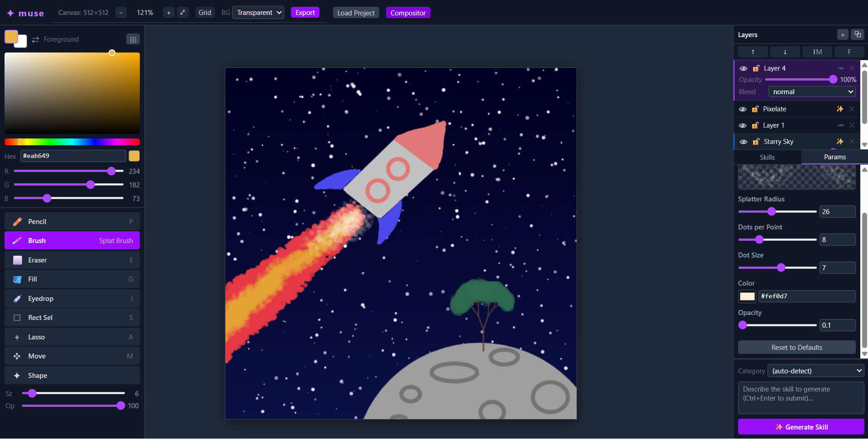868x439 pixels.
Task: Switch to the Params tab
Action: pos(835,157)
